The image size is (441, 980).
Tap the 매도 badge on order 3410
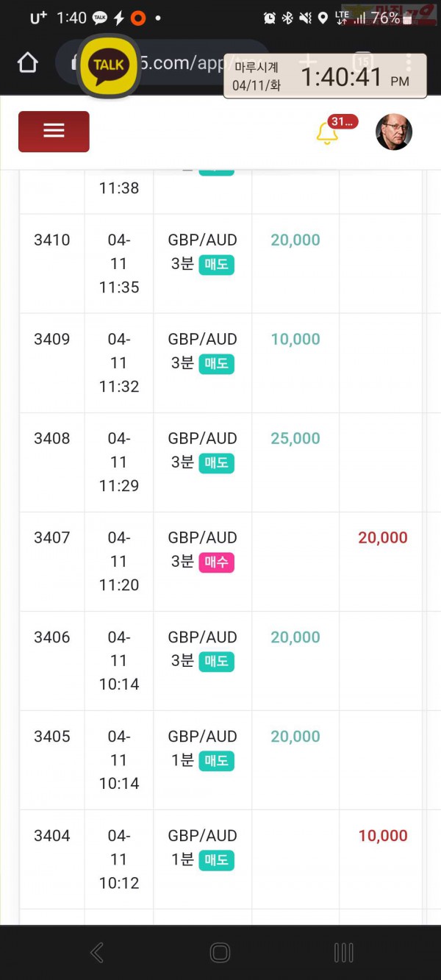(216, 265)
